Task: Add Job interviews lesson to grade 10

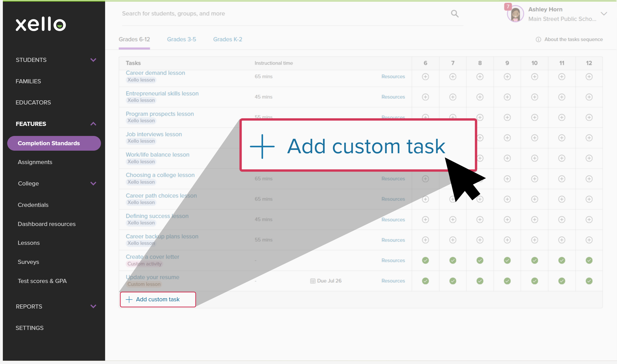Action: coord(535,138)
